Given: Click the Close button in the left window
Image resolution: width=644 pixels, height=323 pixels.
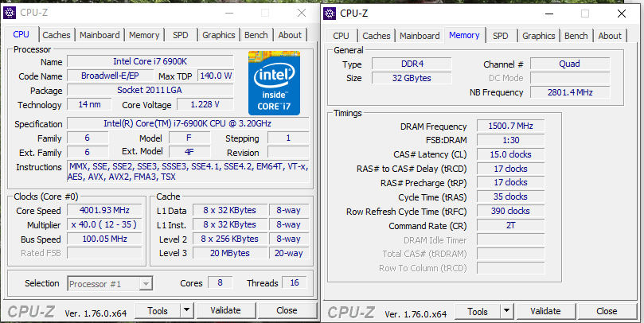Looking at the screenshot, I should point(287,311).
